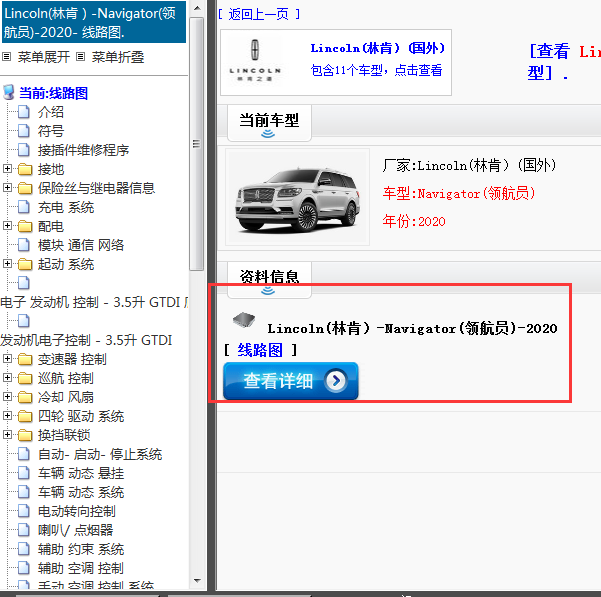Click the folder icon beside 变速器 控制
Screen dimensions: 601x597
pyautogui.click(x=25, y=359)
